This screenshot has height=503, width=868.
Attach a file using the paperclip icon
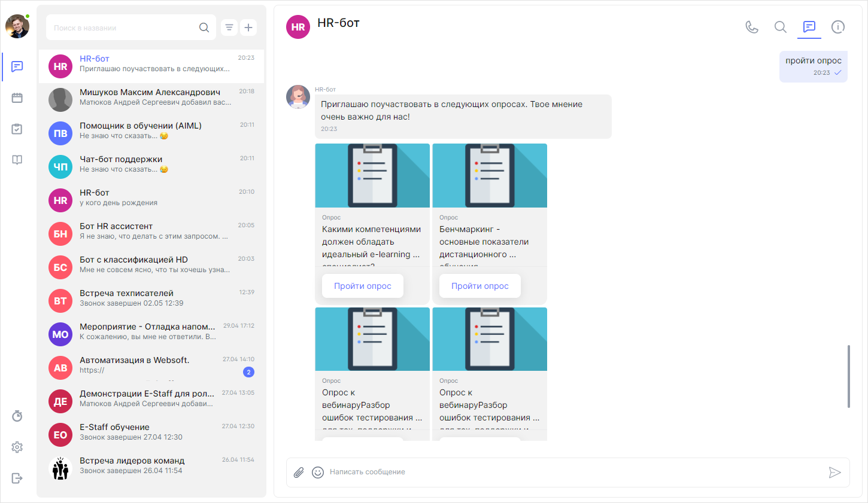[x=298, y=472]
